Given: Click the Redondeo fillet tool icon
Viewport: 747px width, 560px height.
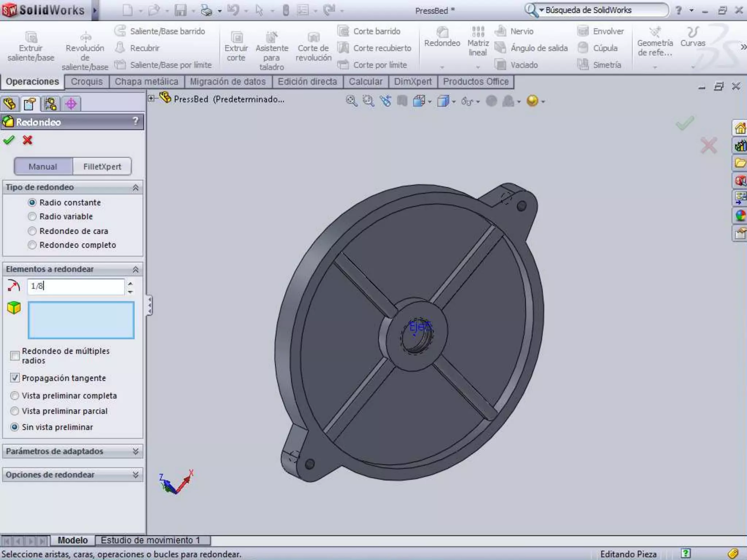Looking at the screenshot, I should (x=442, y=33).
